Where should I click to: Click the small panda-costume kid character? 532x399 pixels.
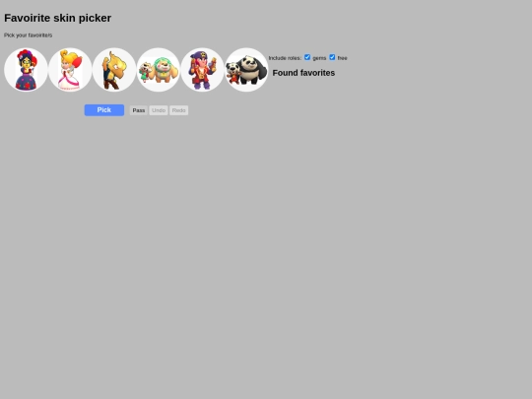point(233,73)
